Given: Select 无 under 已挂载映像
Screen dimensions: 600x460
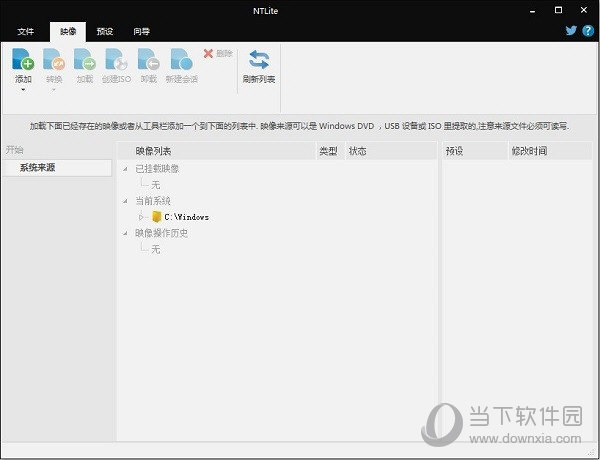Looking at the screenshot, I should [x=155, y=185].
